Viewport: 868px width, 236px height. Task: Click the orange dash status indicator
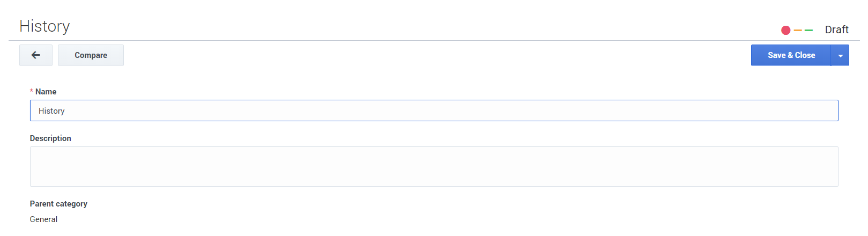tap(798, 30)
